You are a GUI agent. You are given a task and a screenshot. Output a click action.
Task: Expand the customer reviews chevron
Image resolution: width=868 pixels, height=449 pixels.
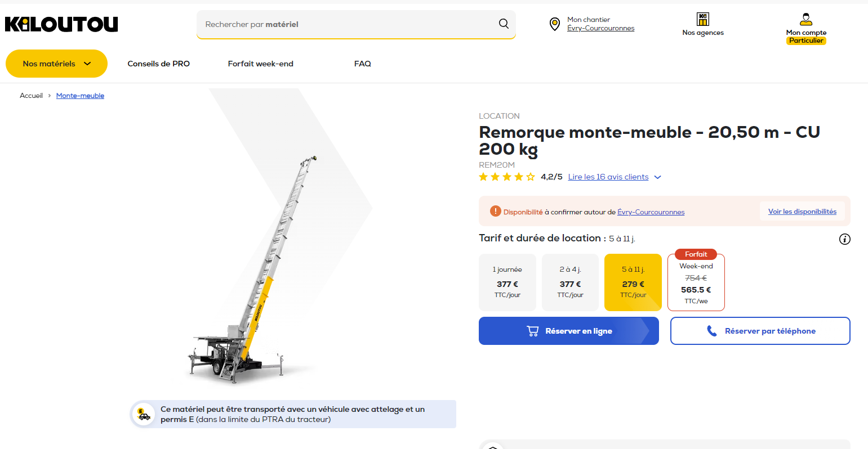(x=657, y=177)
